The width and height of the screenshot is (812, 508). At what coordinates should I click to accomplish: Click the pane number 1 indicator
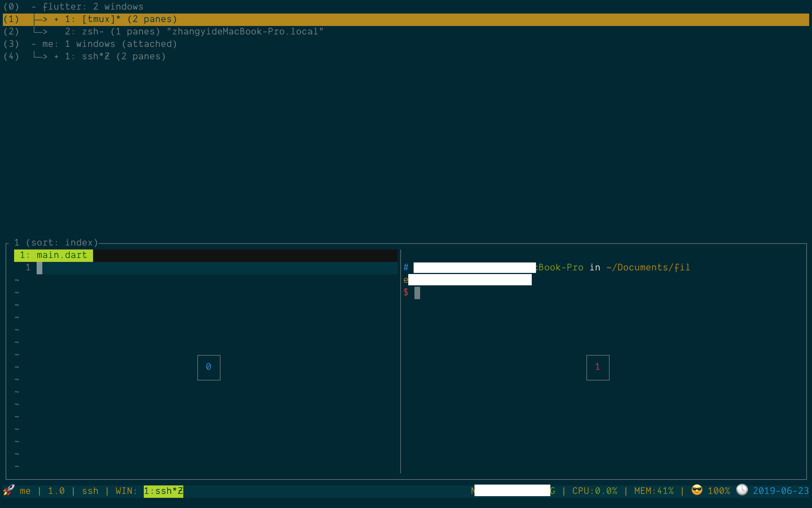coord(598,367)
